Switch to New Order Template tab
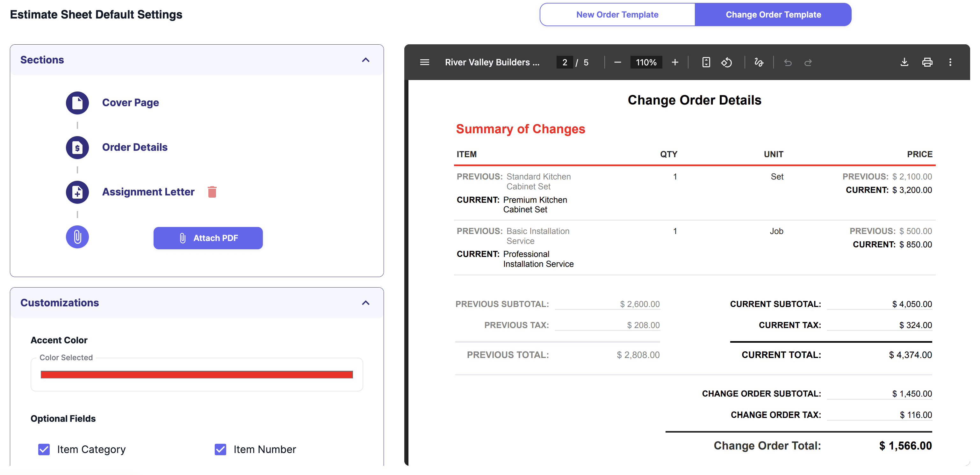 pos(617,14)
